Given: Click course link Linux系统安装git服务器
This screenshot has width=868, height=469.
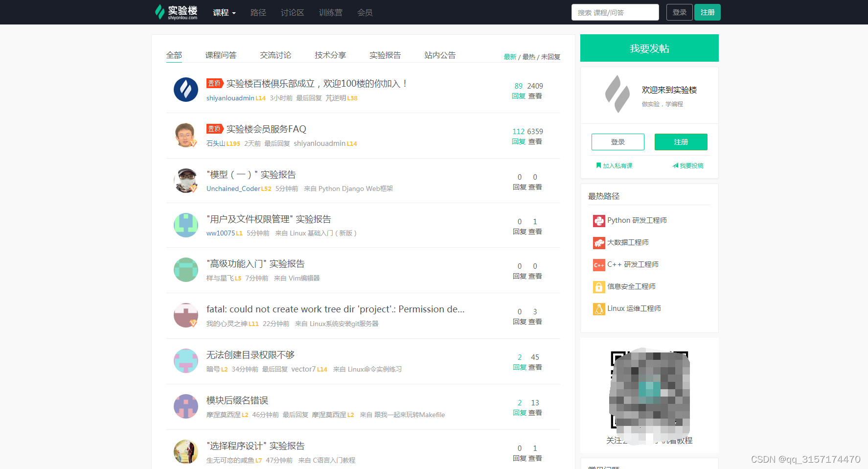Looking at the screenshot, I should point(344,324).
